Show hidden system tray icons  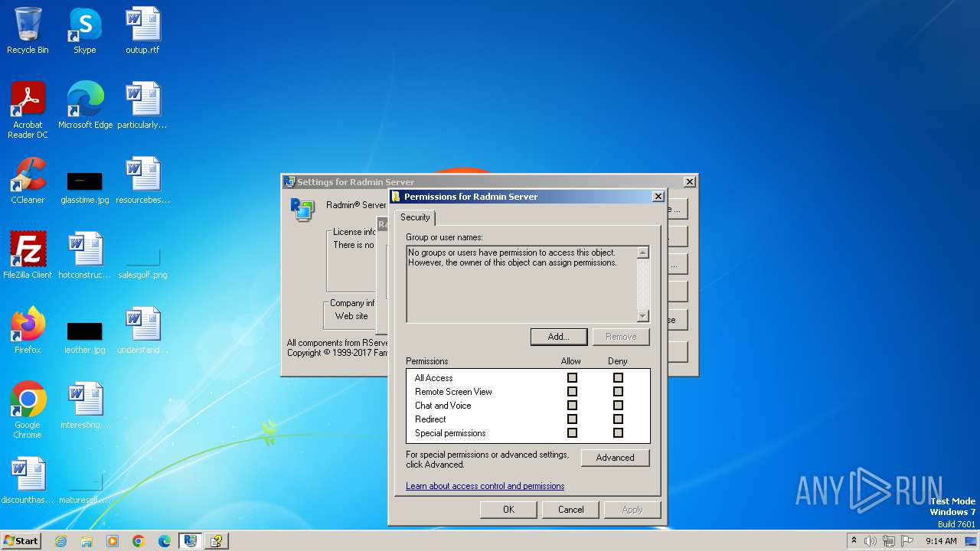854,541
